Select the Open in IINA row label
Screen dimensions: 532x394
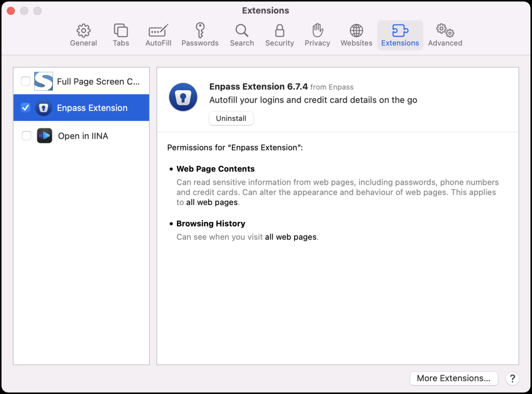tap(83, 136)
